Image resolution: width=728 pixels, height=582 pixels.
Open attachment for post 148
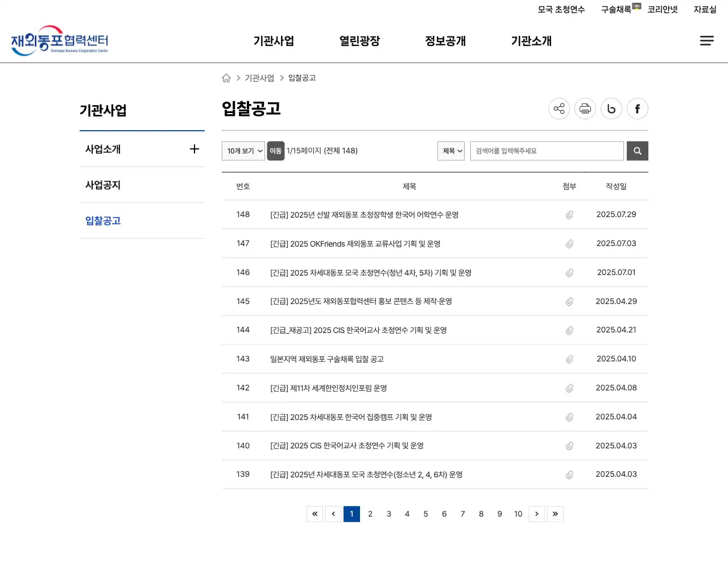[x=569, y=215]
